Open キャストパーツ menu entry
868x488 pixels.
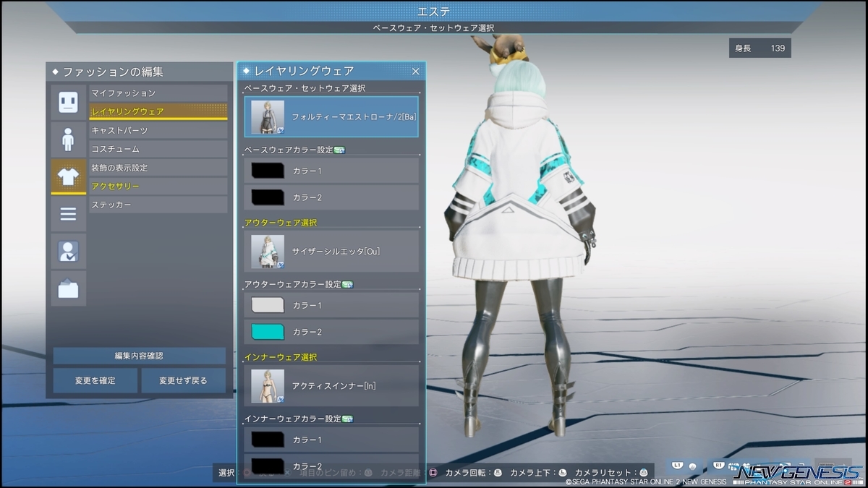point(158,130)
